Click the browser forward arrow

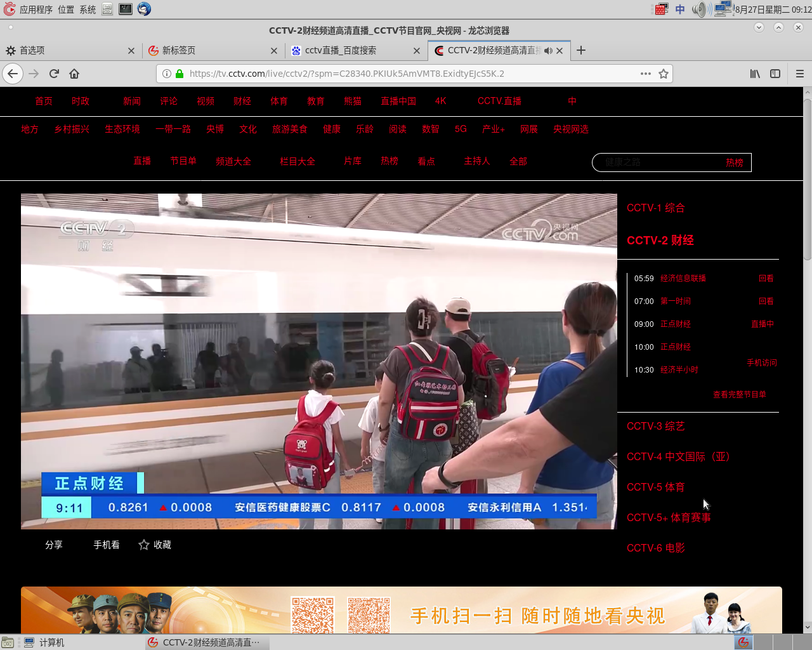pos(34,74)
